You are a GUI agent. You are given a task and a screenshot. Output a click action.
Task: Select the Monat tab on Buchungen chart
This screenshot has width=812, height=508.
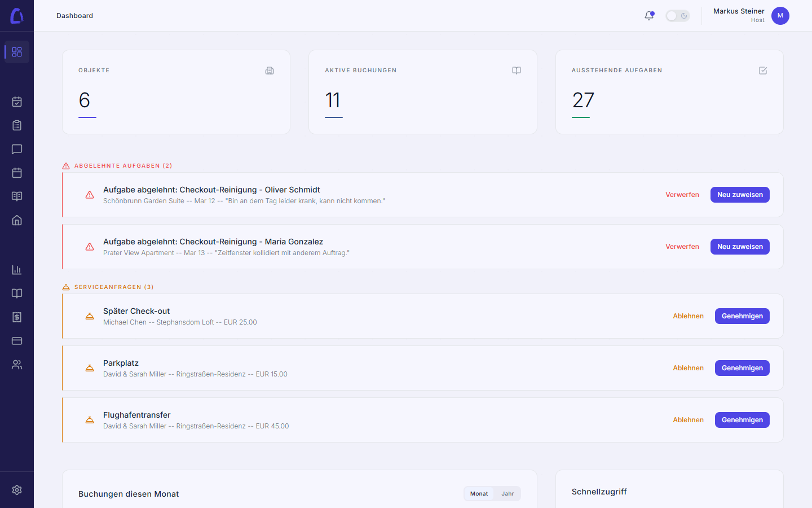click(x=478, y=493)
